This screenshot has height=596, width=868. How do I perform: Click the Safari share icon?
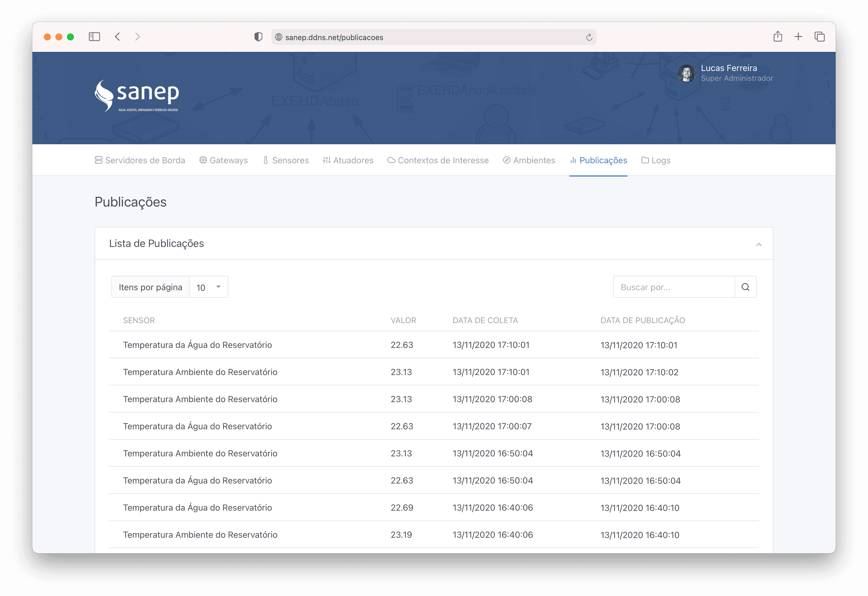point(778,37)
